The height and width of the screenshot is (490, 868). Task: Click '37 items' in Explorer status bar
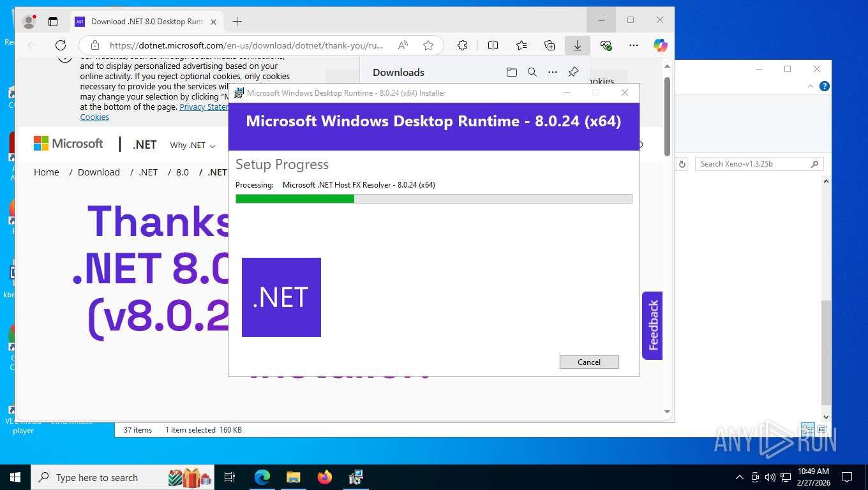click(138, 430)
